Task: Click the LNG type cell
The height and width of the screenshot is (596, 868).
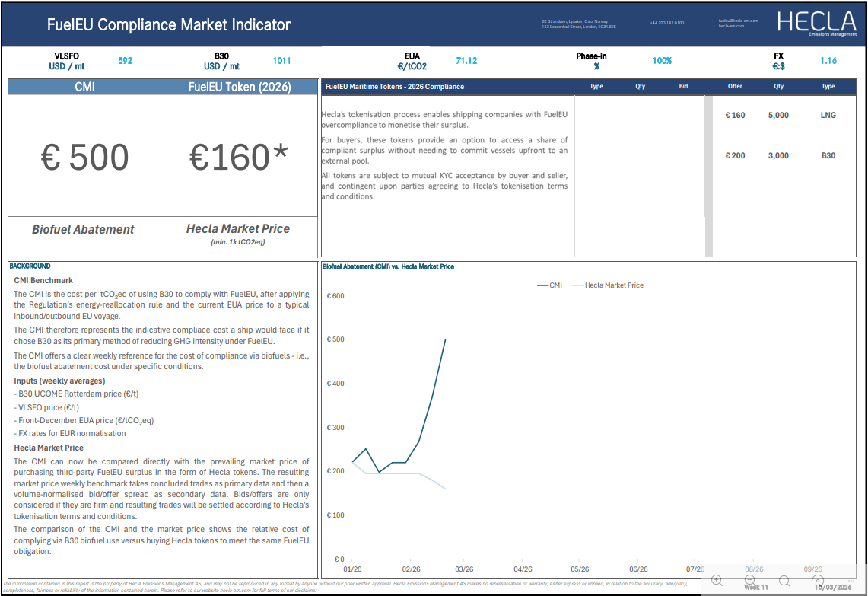Action: point(828,115)
